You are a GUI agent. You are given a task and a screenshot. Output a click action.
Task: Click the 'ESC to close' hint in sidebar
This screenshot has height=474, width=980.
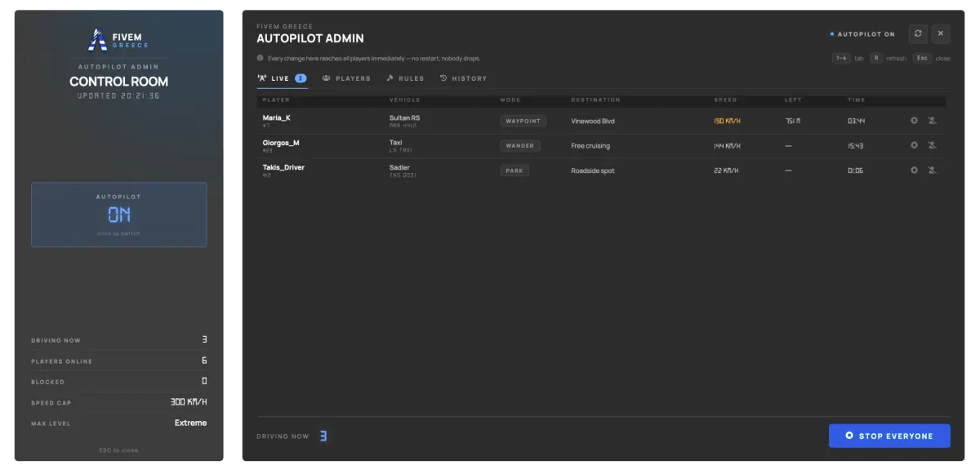click(118, 450)
